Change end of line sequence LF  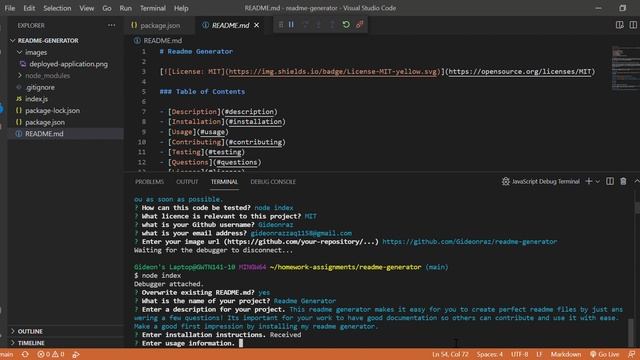tap(539, 354)
